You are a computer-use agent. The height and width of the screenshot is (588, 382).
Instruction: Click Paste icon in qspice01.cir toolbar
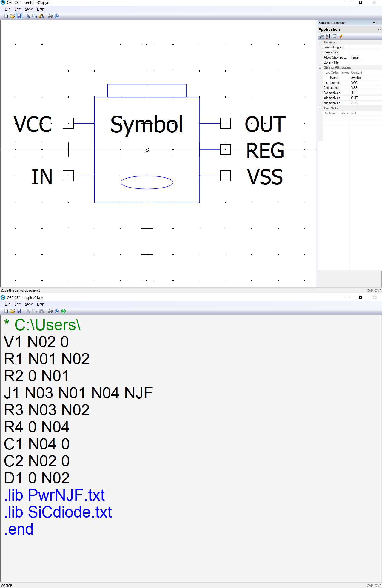(41, 311)
